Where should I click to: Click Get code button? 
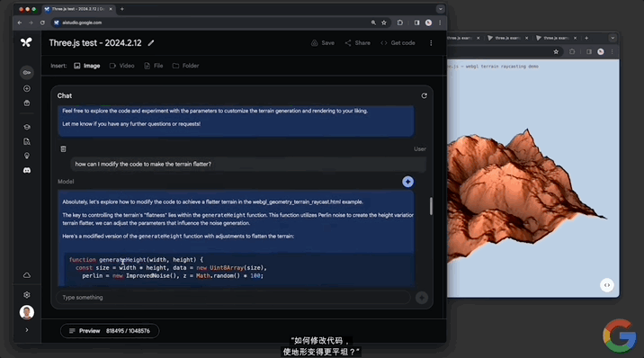click(x=398, y=43)
